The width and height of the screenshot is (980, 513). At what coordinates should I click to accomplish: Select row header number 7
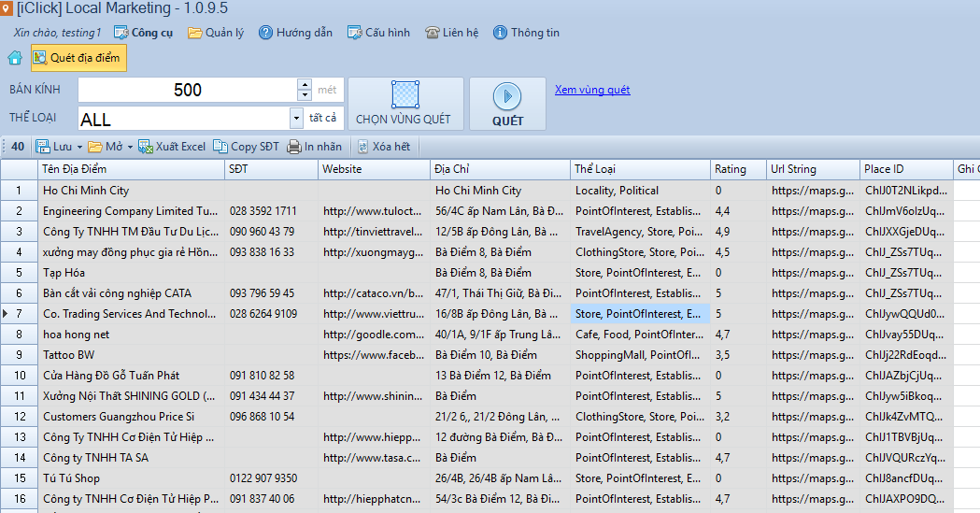tap(19, 314)
